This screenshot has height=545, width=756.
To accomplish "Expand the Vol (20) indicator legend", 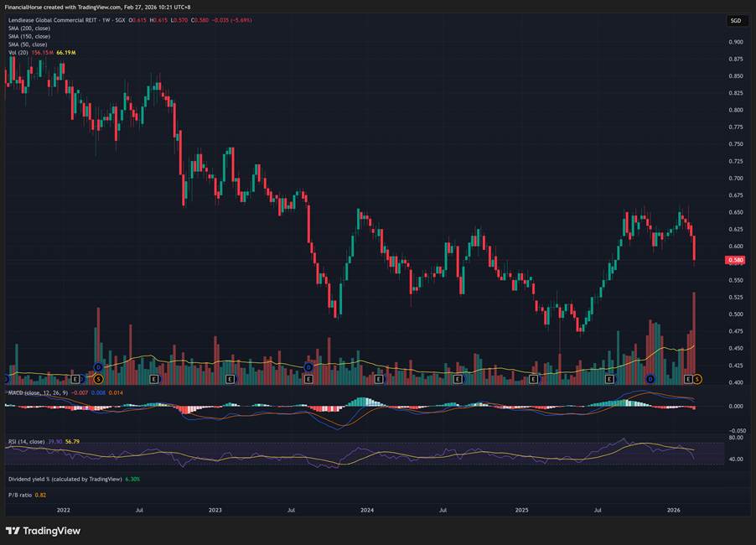I will pyautogui.click(x=18, y=53).
